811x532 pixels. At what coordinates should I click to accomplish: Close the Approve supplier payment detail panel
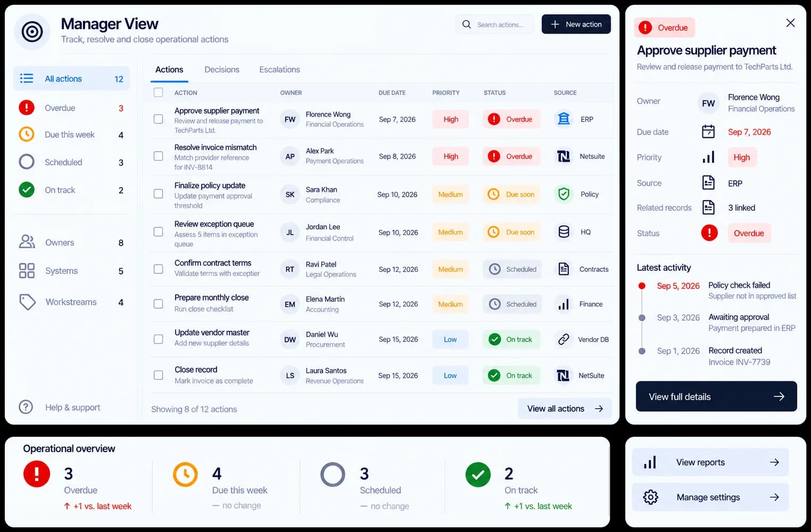[x=790, y=23]
